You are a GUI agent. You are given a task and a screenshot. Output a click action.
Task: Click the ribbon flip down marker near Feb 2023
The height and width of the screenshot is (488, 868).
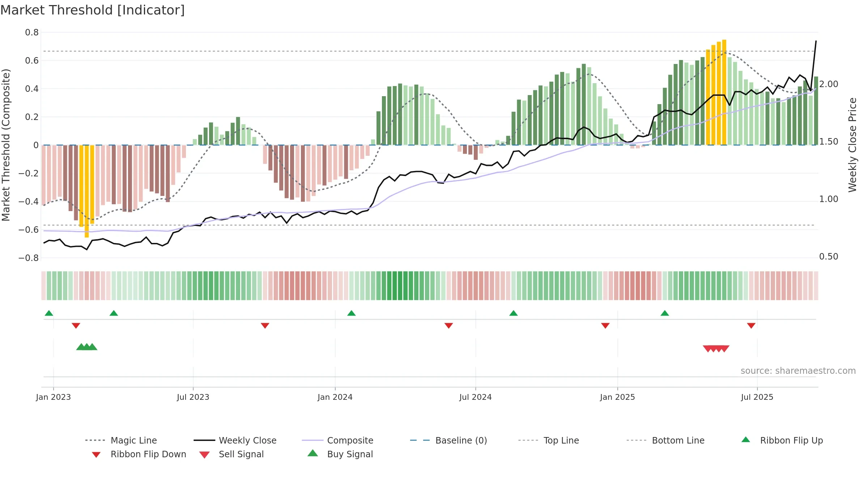[76, 326]
